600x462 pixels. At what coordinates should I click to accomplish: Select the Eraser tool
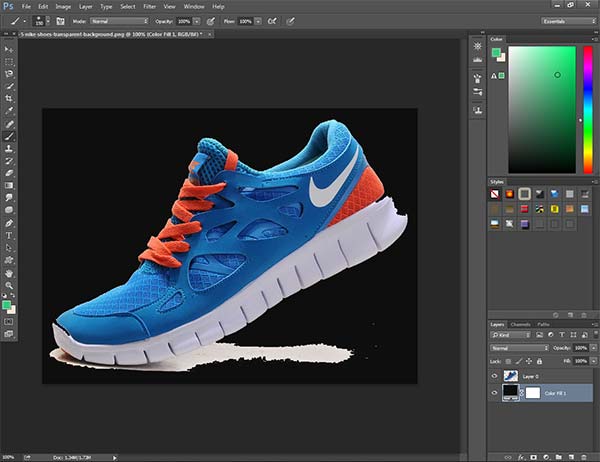pyautogui.click(x=8, y=173)
